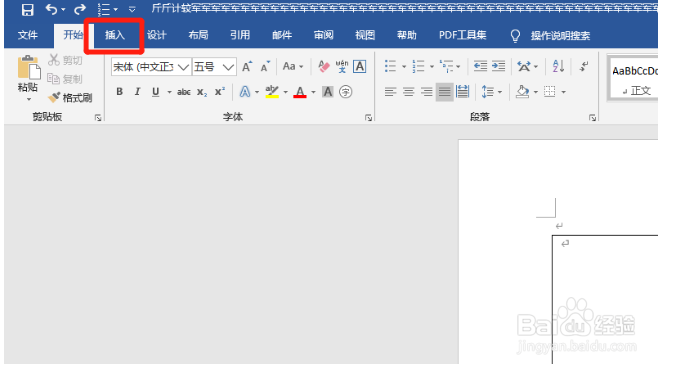674x370 pixels.
Task: Switch to the 插入 (Insert) tab
Action: tap(114, 35)
